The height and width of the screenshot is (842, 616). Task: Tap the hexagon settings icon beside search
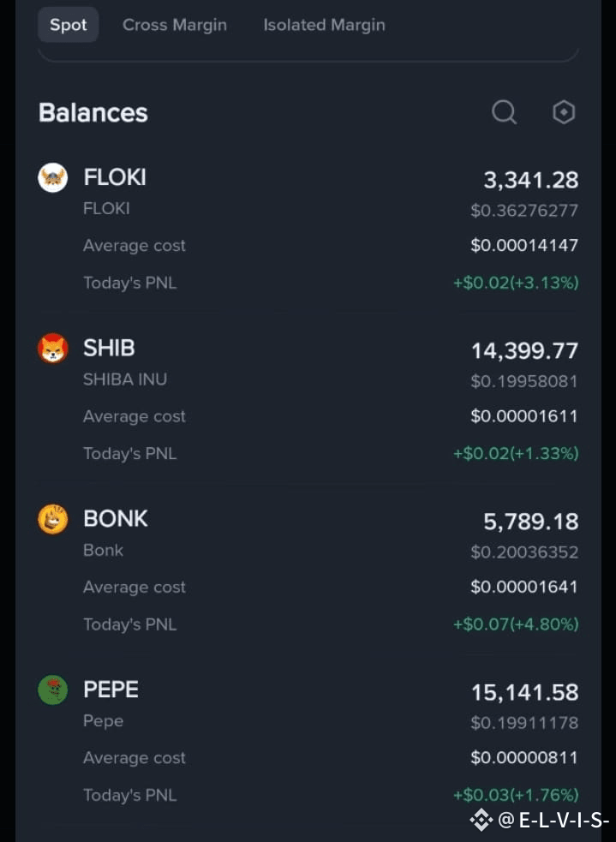(x=564, y=112)
